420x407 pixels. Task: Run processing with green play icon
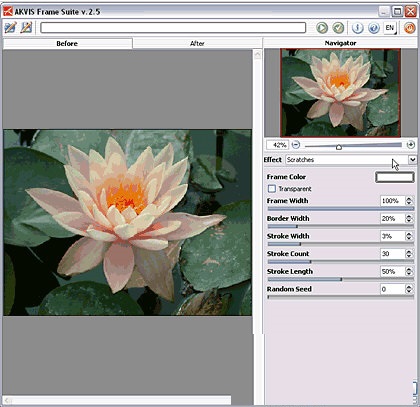(322, 28)
